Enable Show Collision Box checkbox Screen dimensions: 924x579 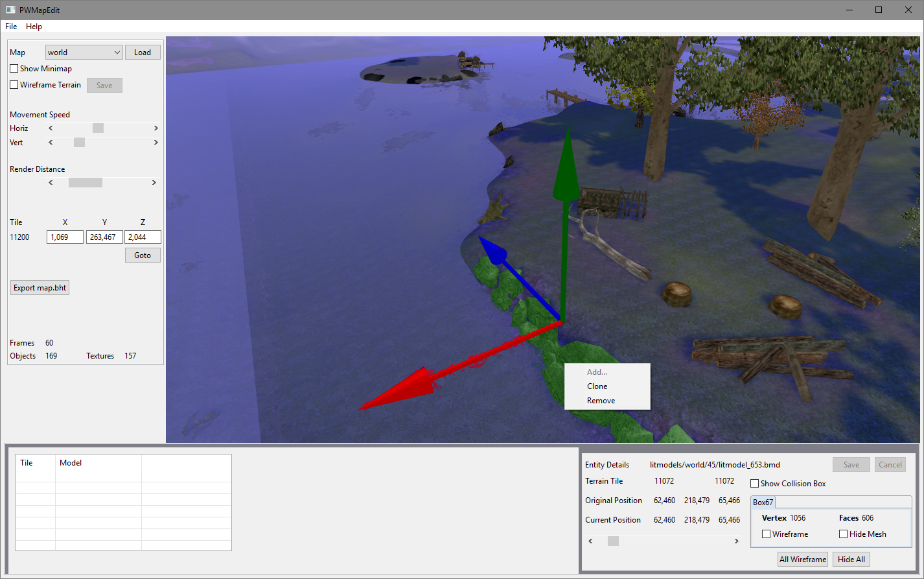pos(754,484)
